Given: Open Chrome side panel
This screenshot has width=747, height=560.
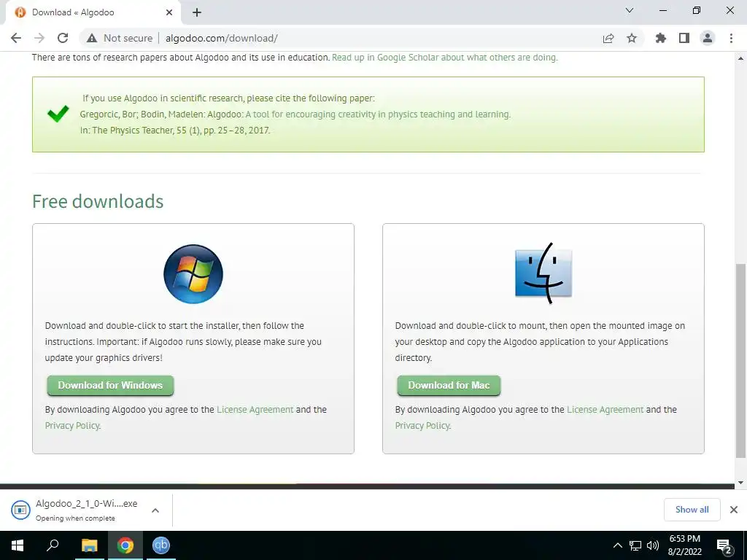Looking at the screenshot, I should [x=684, y=38].
